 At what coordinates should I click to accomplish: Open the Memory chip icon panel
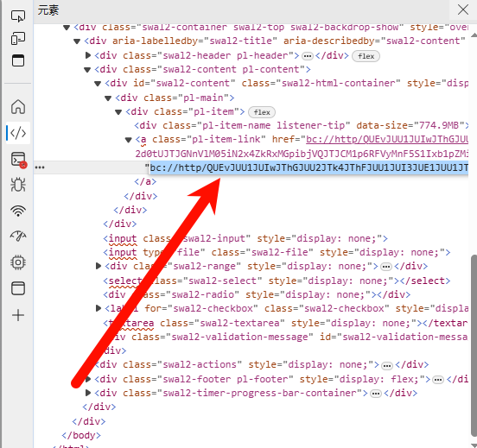coord(18,262)
